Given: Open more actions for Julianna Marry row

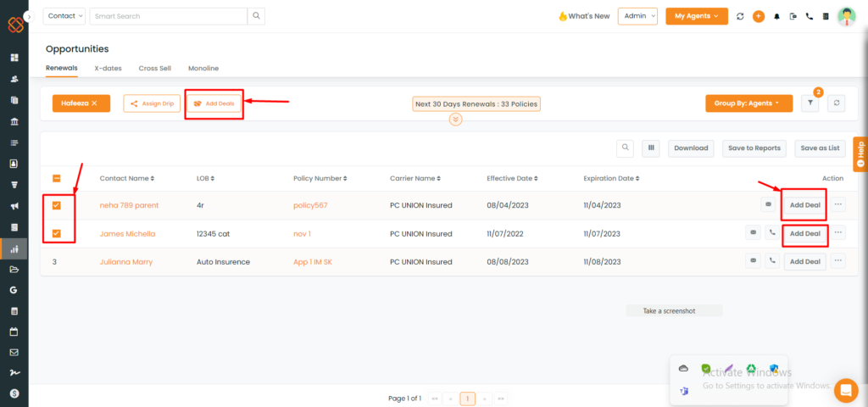Looking at the screenshot, I should tap(838, 261).
